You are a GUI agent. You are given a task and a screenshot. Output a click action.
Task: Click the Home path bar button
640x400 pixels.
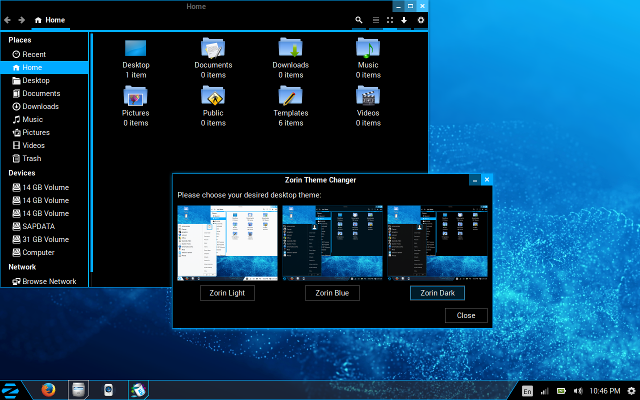pyautogui.click(x=50, y=20)
